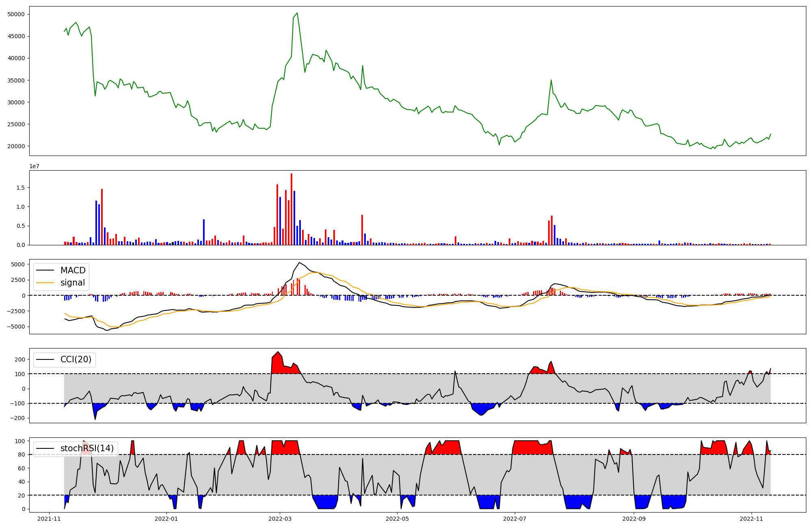Click the 2022-01 date axis label

(166, 519)
